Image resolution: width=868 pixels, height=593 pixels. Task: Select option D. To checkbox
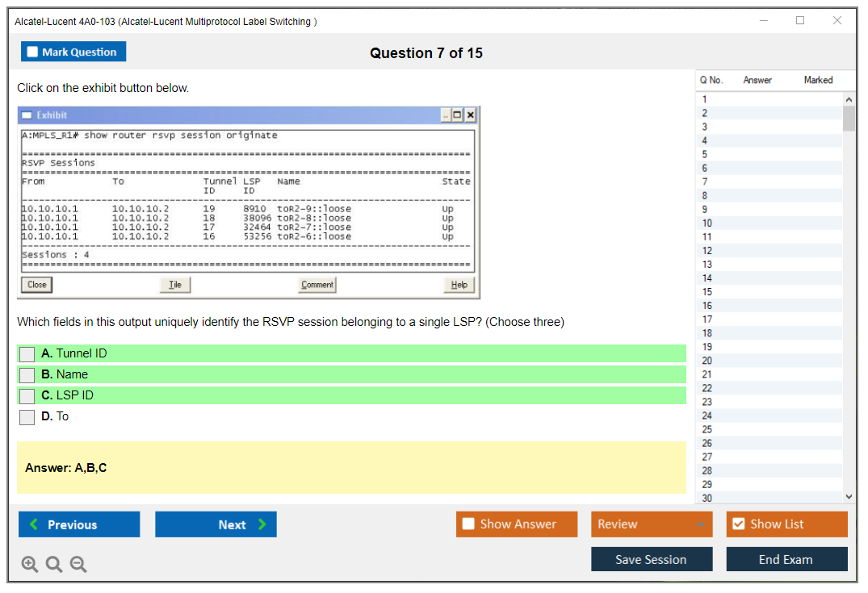(x=27, y=417)
